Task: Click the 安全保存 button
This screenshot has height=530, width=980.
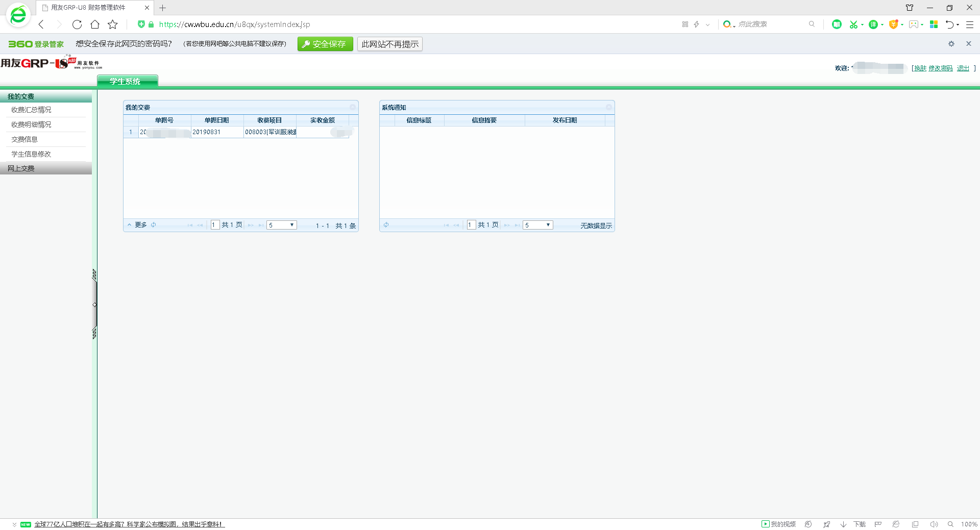Action: tap(325, 44)
